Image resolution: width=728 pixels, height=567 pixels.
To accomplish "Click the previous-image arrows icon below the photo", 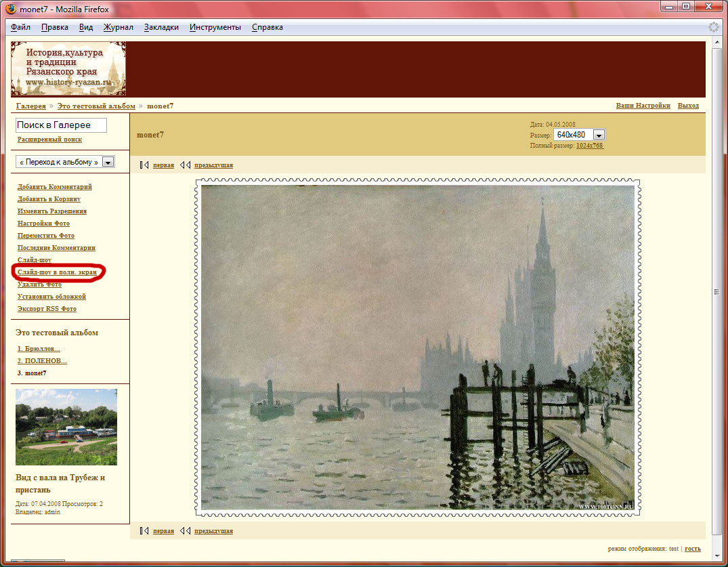I will (x=186, y=531).
